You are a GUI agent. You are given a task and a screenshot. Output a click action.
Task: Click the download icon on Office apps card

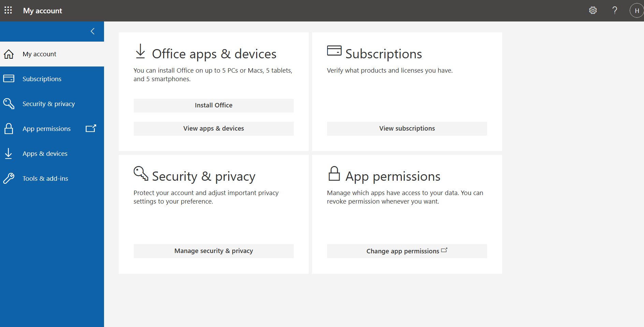point(140,51)
